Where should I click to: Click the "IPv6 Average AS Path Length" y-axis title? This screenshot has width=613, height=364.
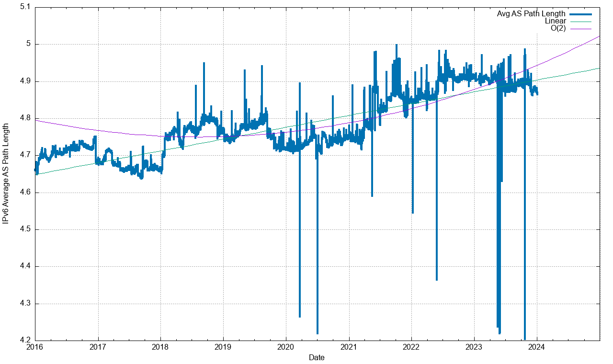coord(6,173)
